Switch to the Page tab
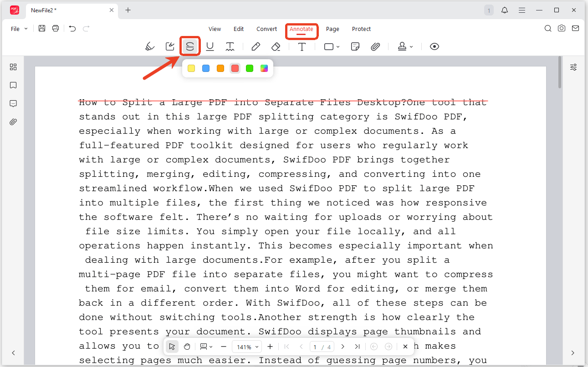 [332, 29]
